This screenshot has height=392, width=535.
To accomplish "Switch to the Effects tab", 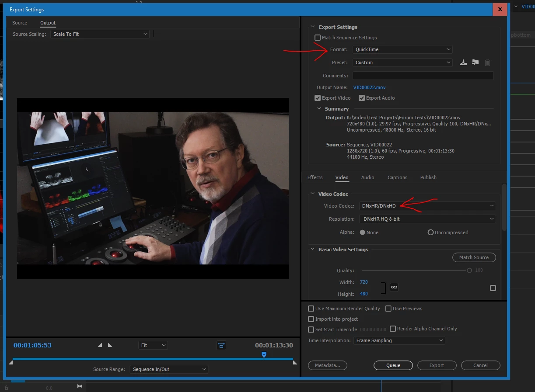I will click(315, 177).
